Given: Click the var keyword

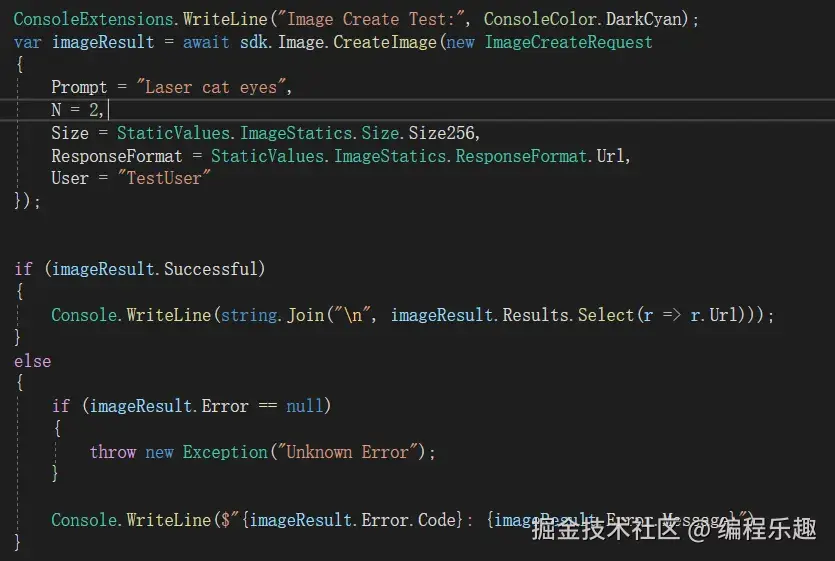Looking at the screenshot, I should (x=27, y=42).
